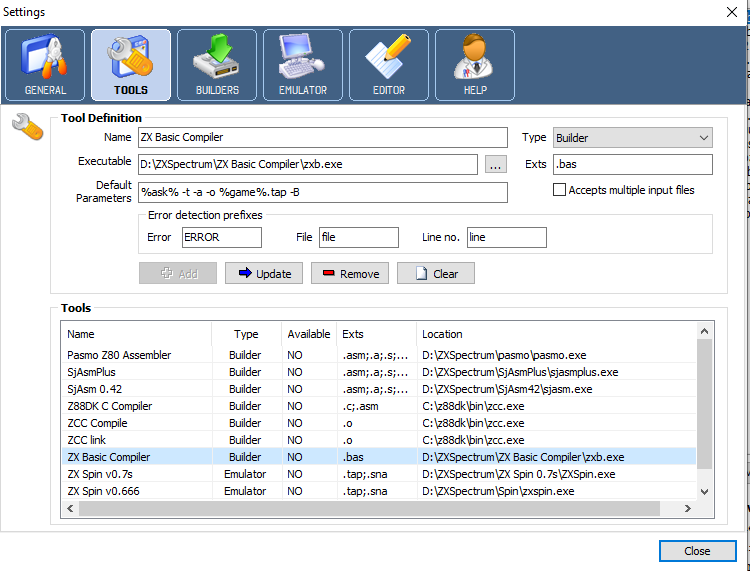Switch to the Editor settings icon
This screenshot has width=750, height=571.
[389, 65]
